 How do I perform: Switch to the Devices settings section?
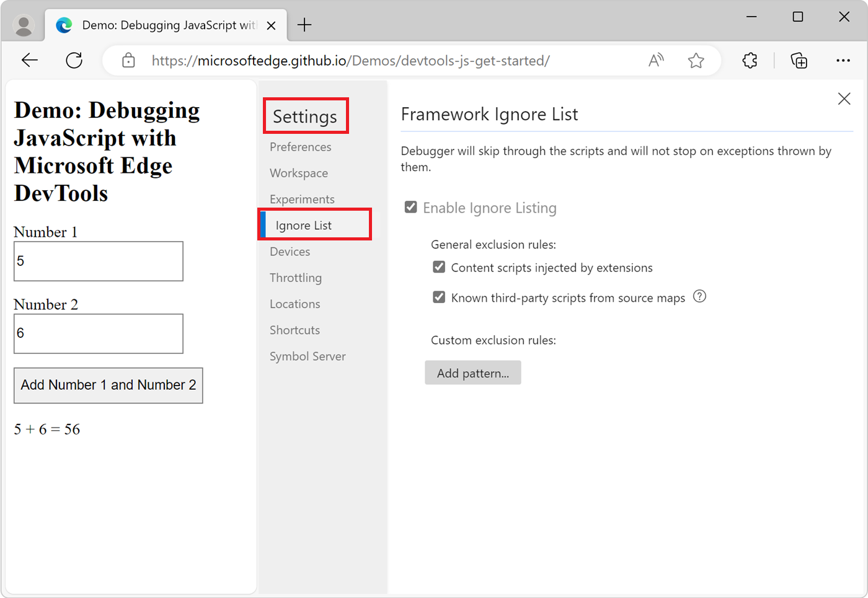pyautogui.click(x=290, y=252)
